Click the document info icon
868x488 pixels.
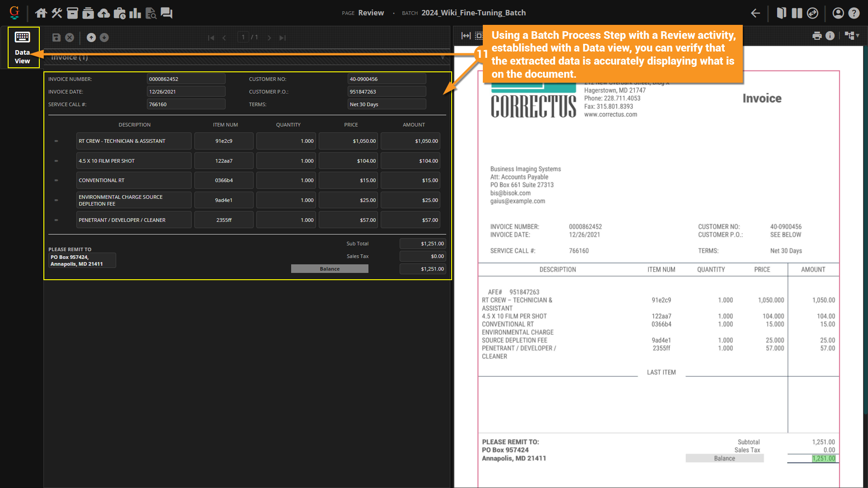pos(830,36)
